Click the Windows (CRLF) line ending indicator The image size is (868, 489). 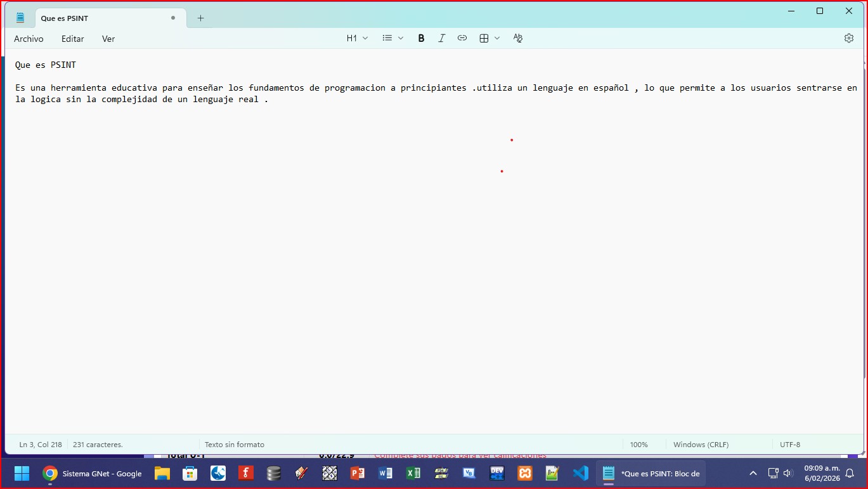coord(701,445)
